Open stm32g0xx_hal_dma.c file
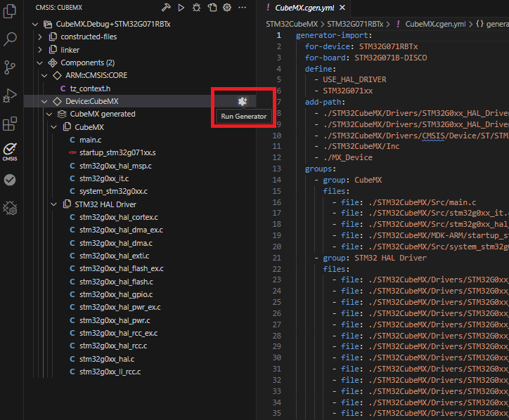Image resolution: width=509 pixels, height=420 pixels. [116, 243]
